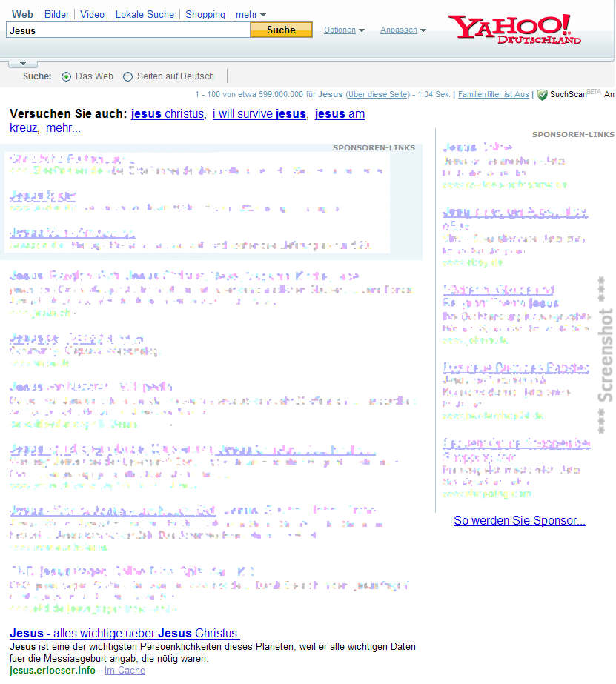Click the search field containing Jesus
The image size is (616, 684).
(128, 30)
